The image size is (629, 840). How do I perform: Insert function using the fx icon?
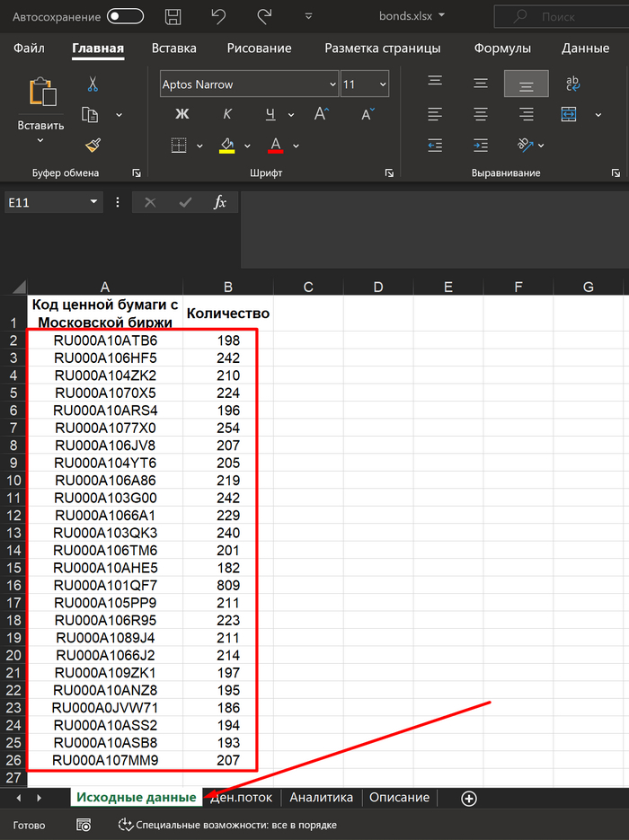[x=220, y=203]
